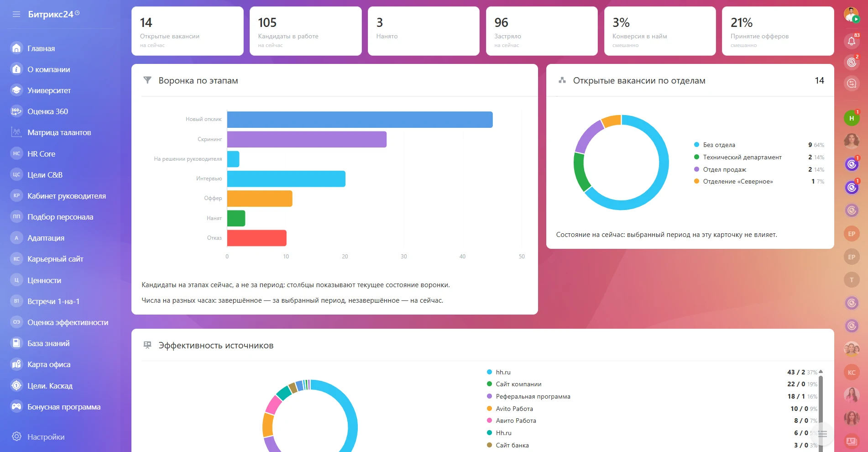Click the О компании info icon

[x=16, y=69]
